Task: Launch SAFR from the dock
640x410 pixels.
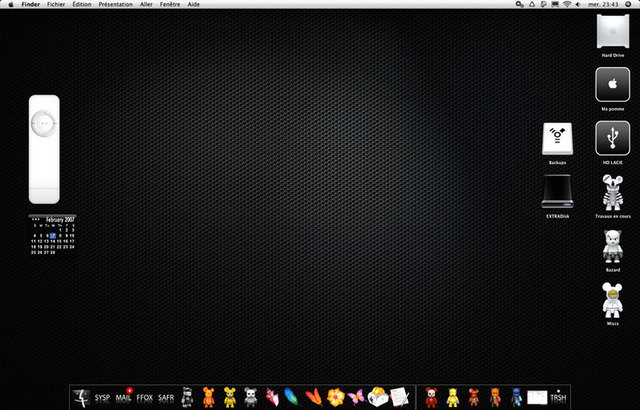Action: pyautogui.click(x=166, y=397)
